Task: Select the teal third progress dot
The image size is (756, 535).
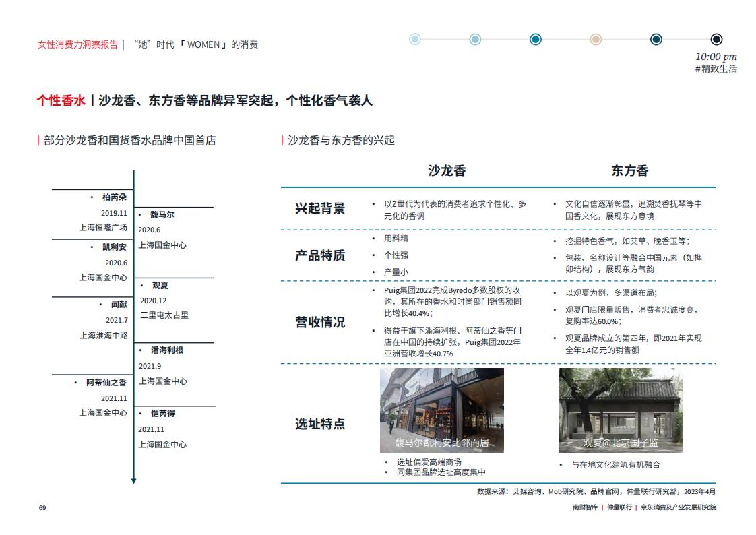Action: tap(535, 40)
